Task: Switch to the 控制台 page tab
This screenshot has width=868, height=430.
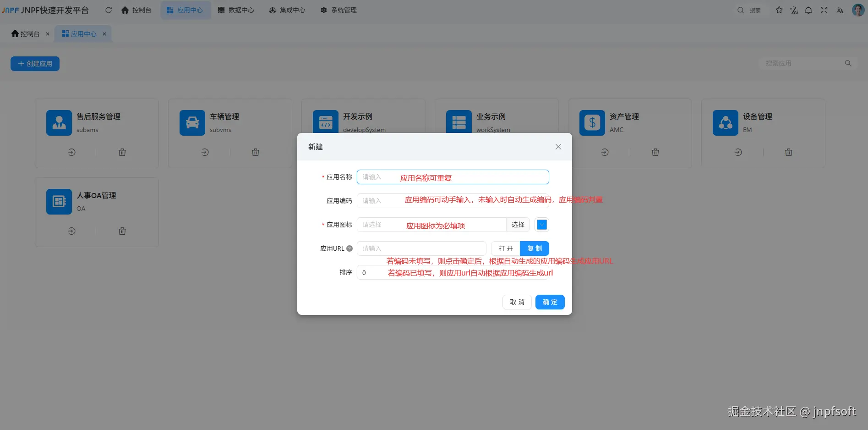Action: tap(26, 34)
